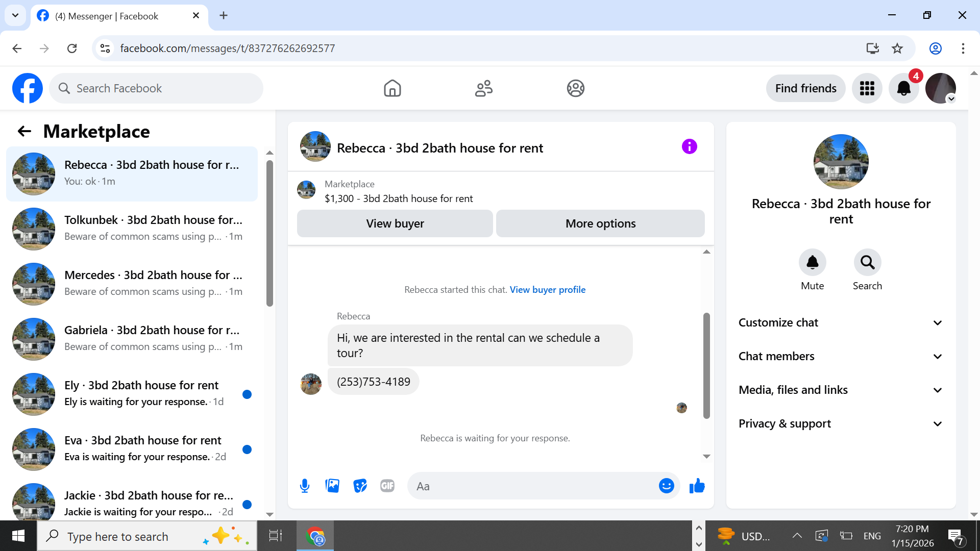
Task: Expand Media, files and links section
Action: 841,390
